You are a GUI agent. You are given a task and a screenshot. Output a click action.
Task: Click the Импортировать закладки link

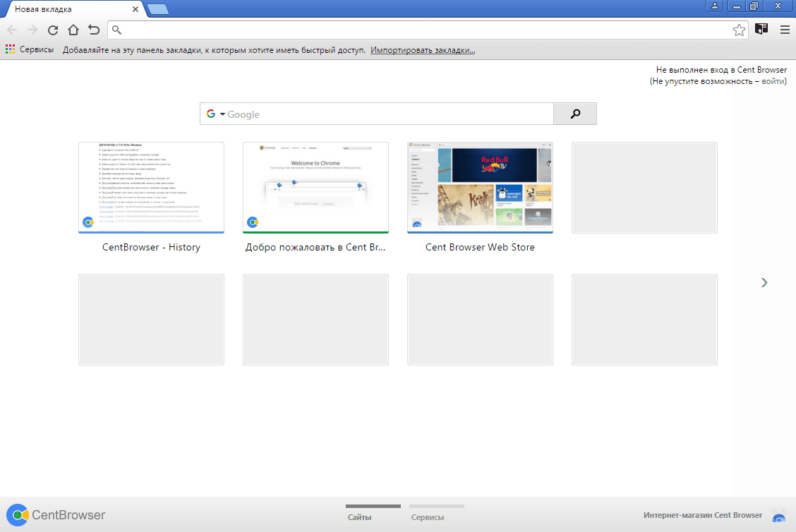[x=423, y=50]
